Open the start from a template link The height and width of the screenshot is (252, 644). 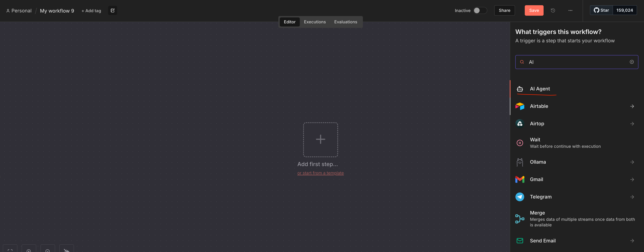[x=320, y=173]
